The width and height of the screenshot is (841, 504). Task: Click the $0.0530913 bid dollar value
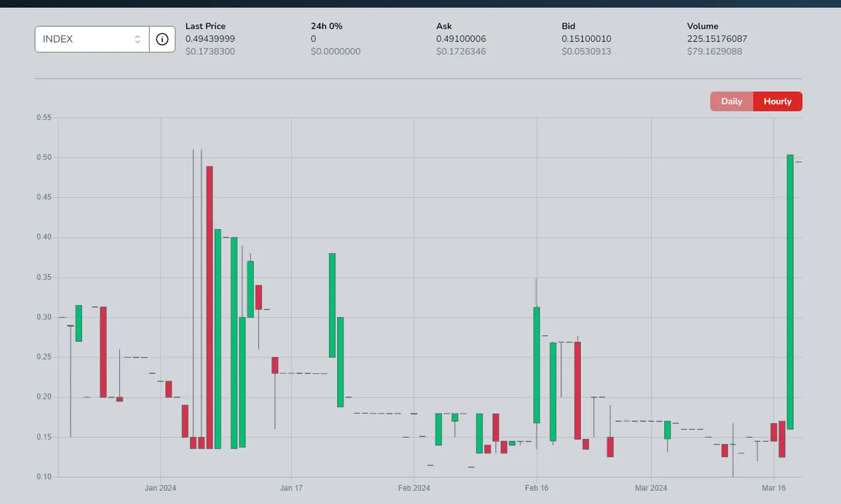click(587, 51)
